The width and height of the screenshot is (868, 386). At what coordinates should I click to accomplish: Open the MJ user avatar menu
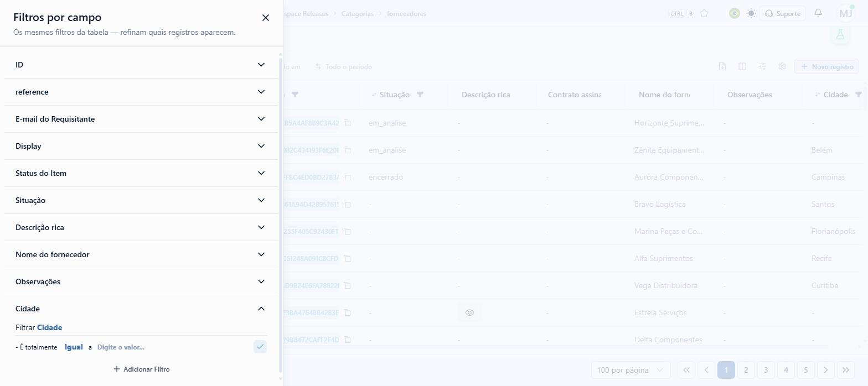pos(845,13)
